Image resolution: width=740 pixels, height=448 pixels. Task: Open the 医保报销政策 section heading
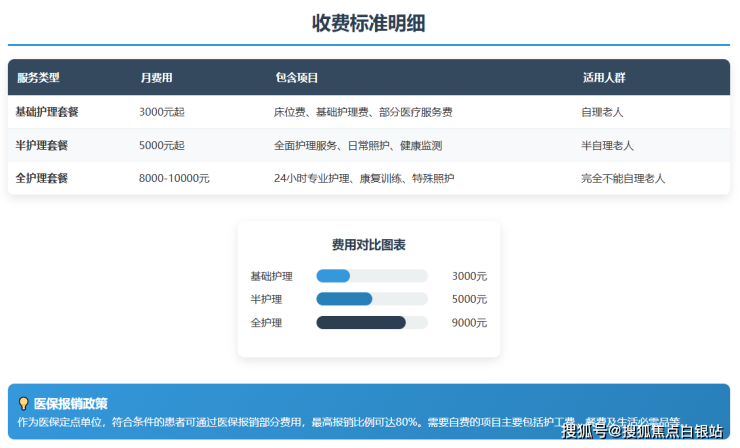pos(70,404)
